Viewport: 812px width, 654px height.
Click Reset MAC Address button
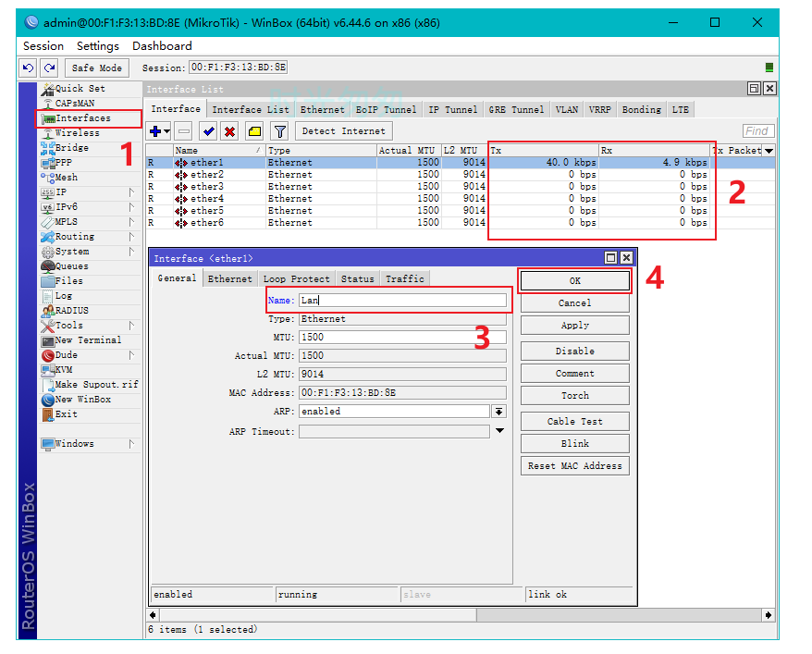tap(575, 466)
